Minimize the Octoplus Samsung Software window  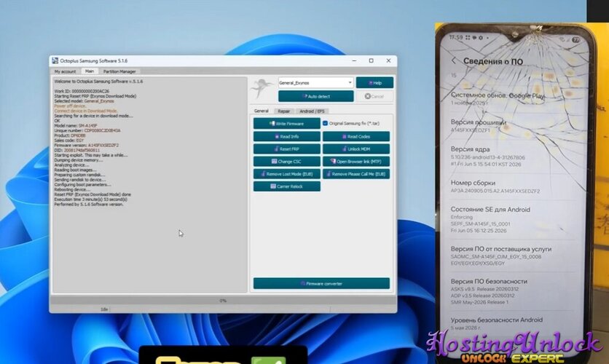click(354, 60)
